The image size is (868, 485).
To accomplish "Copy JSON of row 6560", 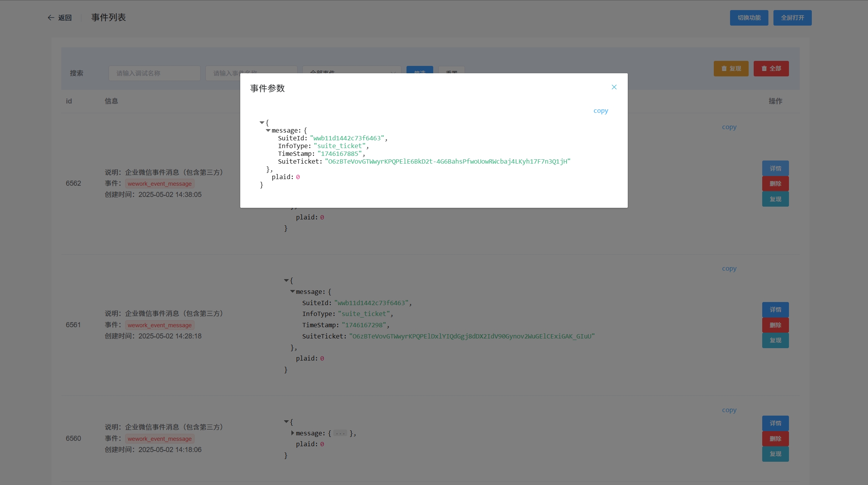I will [729, 410].
